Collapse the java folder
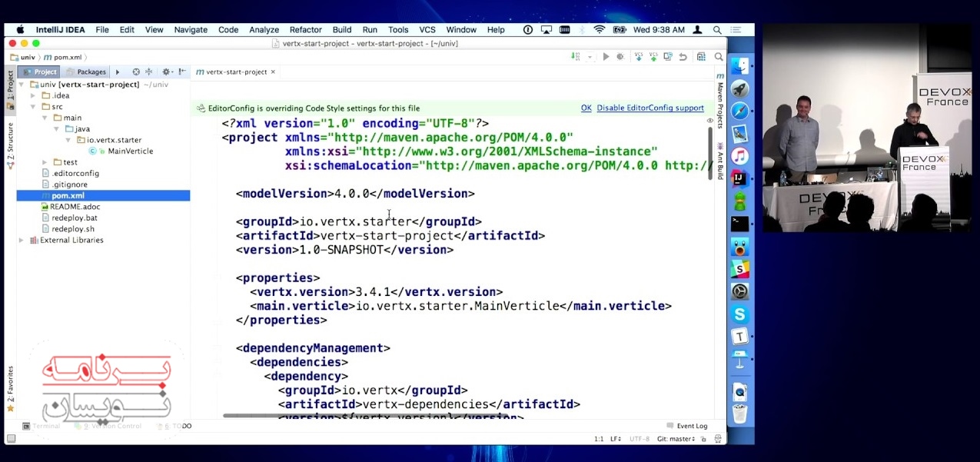 point(56,129)
